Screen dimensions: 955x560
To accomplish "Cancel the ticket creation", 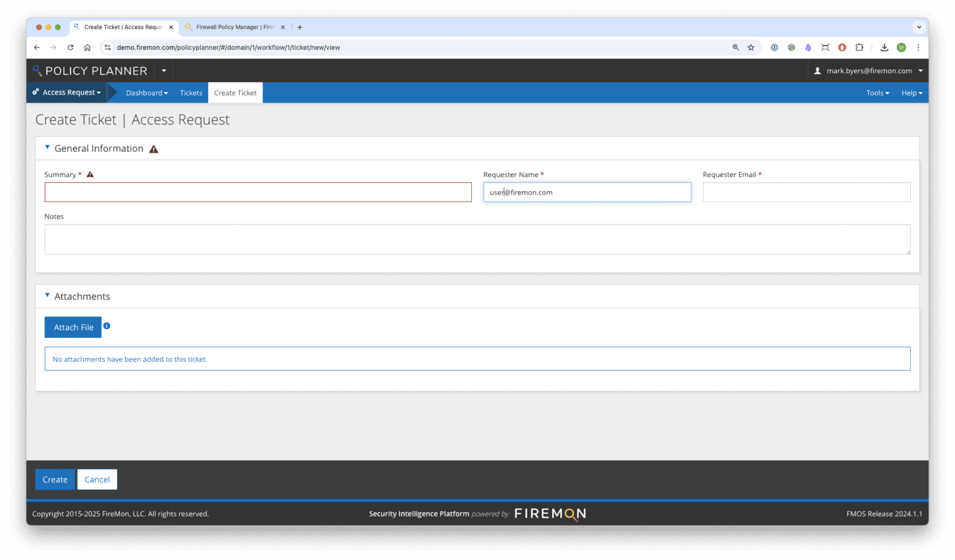I will click(x=97, y=479).
